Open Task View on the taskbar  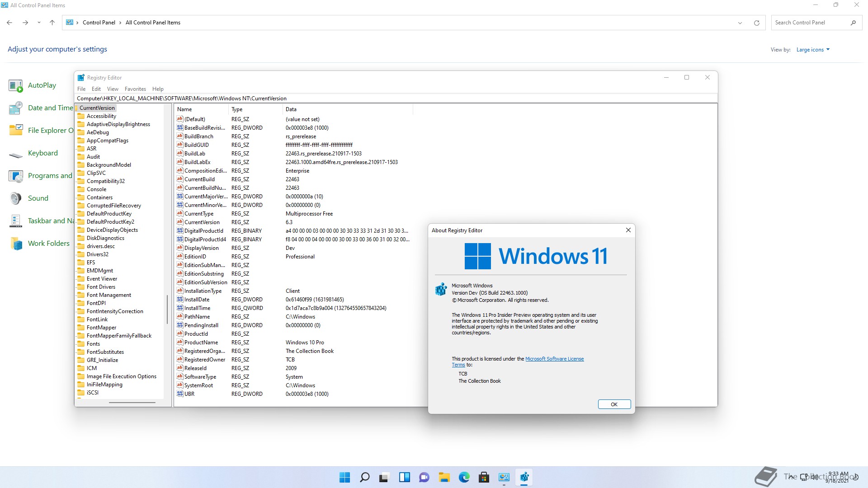coord(384,477)
